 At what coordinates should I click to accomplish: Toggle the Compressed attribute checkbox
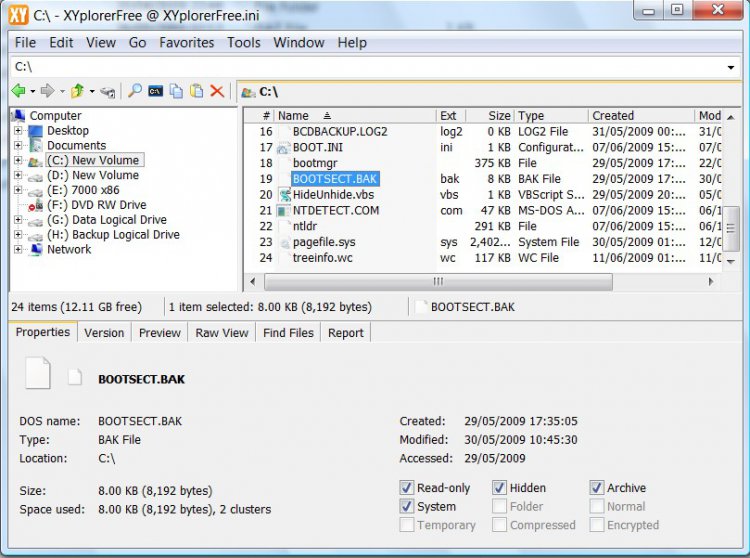[499, 525]
